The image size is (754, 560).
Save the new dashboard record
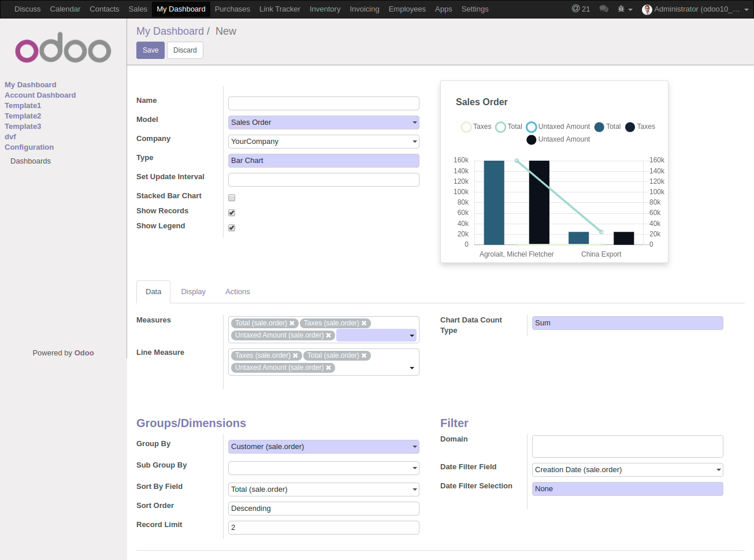(x=150, y=50)
